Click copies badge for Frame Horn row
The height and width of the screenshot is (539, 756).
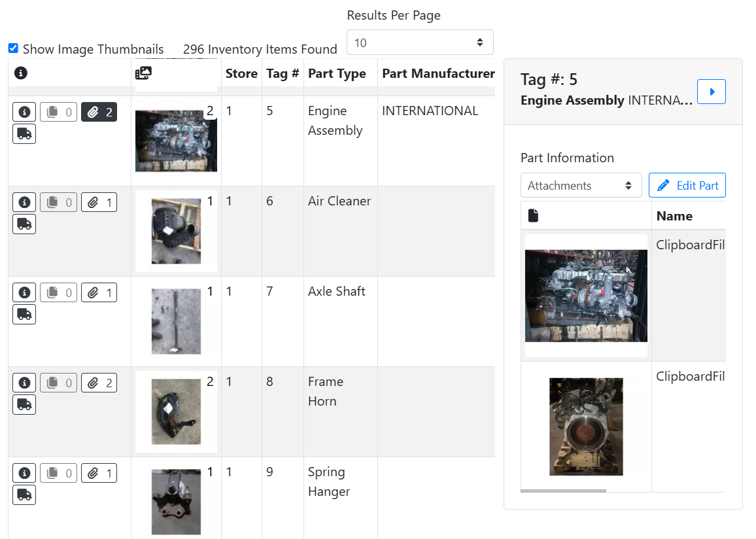(x=59, y=383)
